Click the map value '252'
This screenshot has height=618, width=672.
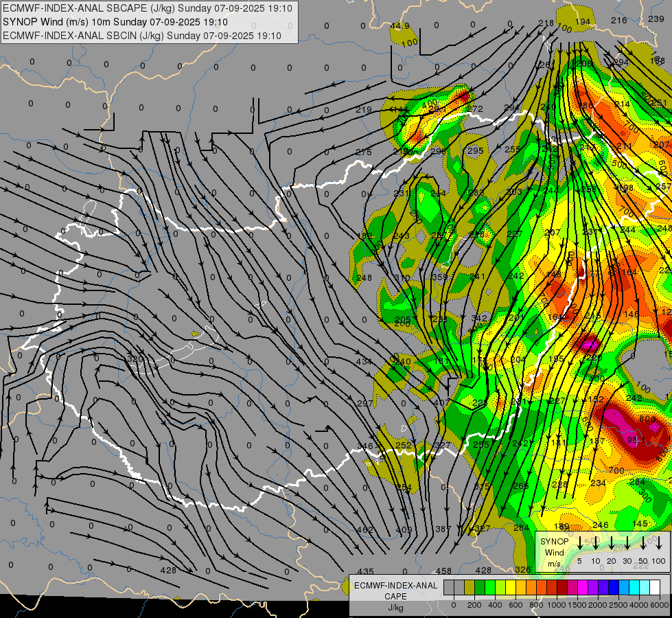[x=404, y=446]
